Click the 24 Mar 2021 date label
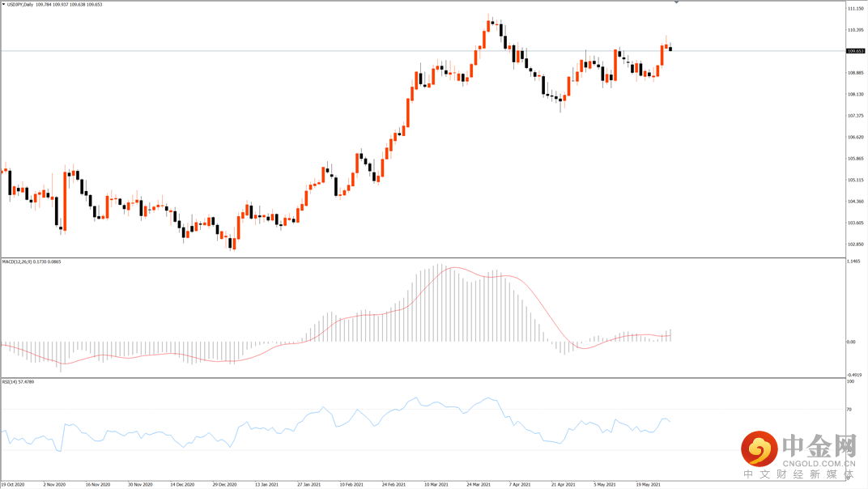The image size is (868, 489). [x=479, y=485]
